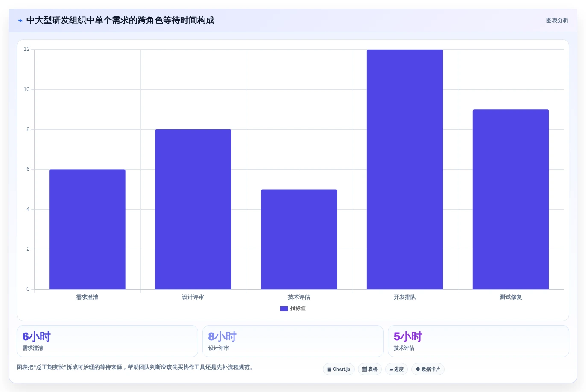Click the 进度 tag chip

click(396, 369)
